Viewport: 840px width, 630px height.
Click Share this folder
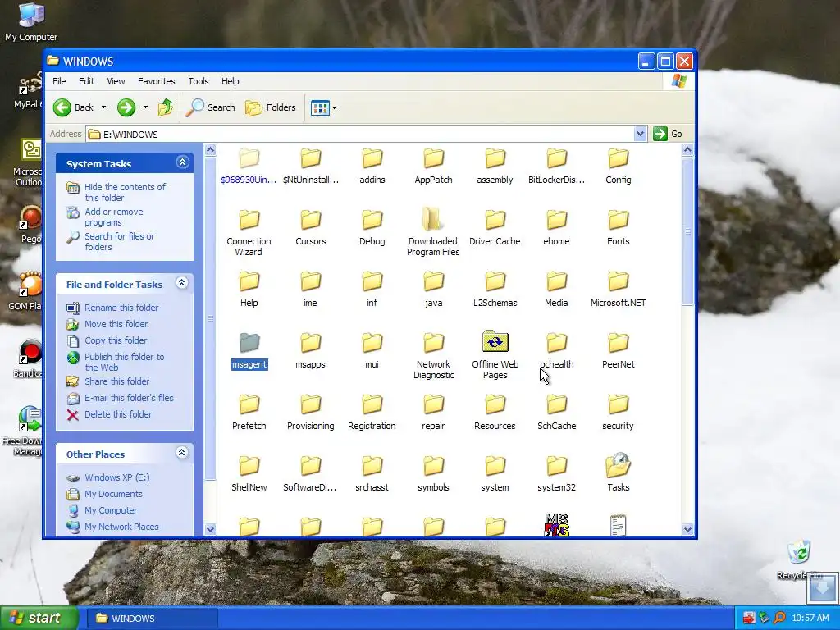point(107,381)
